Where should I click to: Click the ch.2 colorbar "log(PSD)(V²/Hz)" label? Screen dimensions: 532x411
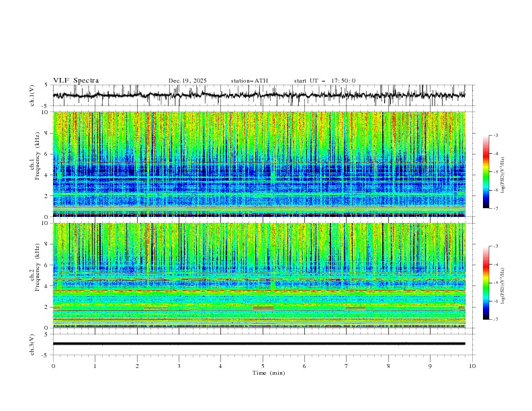click(x=502, y=286)
